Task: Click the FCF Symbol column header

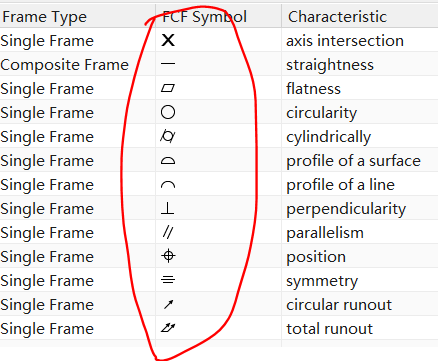Action: pos(204,17)
